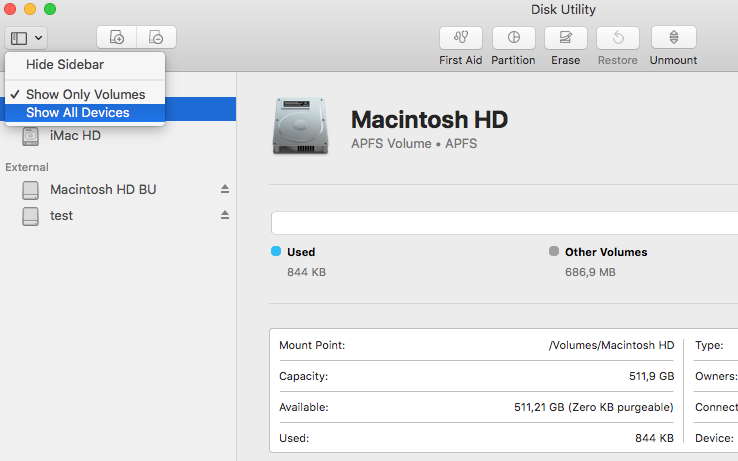Click the Erase toolbar button

[566, 38]
